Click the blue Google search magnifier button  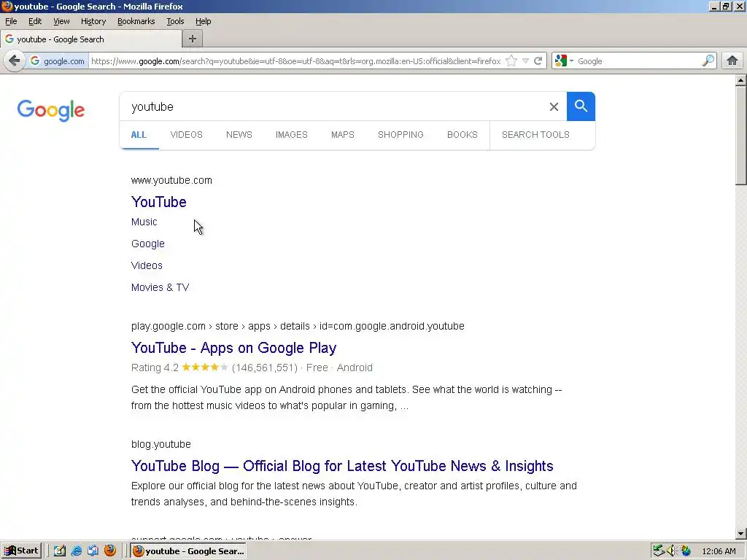tap(581, 106)
